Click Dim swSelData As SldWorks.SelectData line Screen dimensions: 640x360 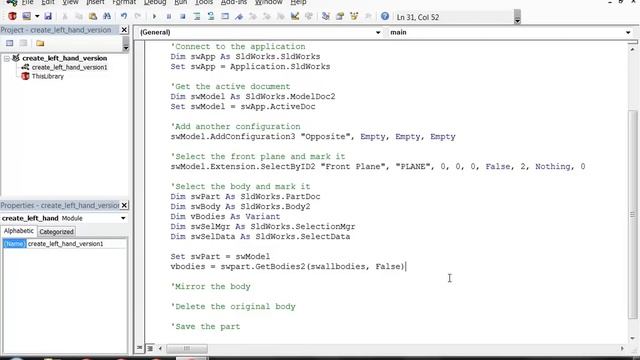click(x=260, y=237)
